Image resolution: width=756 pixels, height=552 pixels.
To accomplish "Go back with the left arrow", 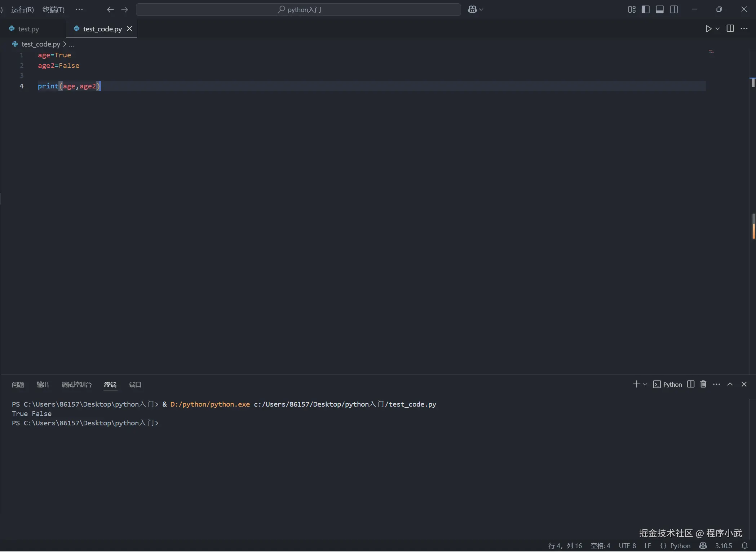I will 110,10.
